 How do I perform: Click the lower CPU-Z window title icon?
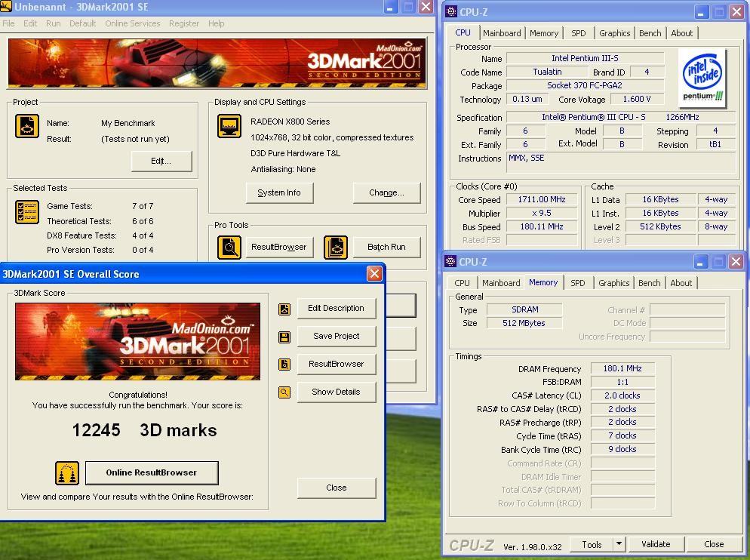(x=450, y=261)
